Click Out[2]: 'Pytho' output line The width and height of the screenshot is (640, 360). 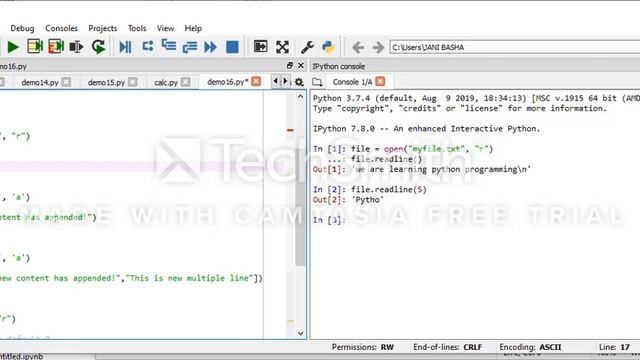(x=348, y=200)
